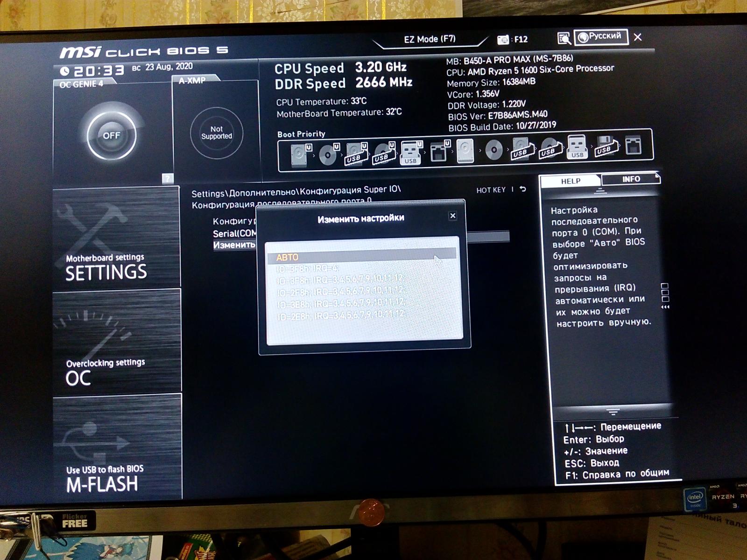Select the UEFI USB hard disk boot device
The width and height of the screenshot is (747, 560).
point(356,154)
